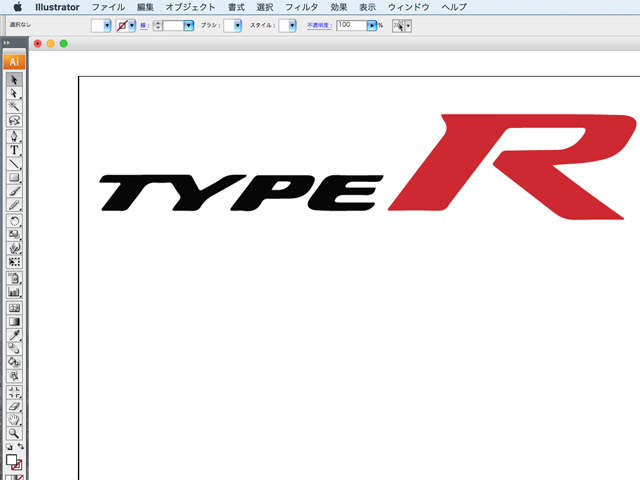
Task: Select the Blend tool
Action: 14,349
